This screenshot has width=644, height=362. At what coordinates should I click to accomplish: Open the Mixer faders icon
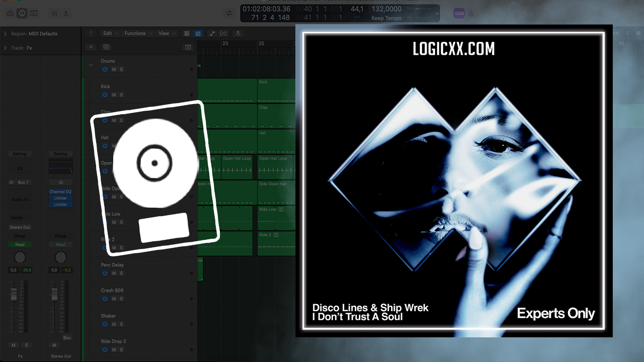click(x=54, y=13)
